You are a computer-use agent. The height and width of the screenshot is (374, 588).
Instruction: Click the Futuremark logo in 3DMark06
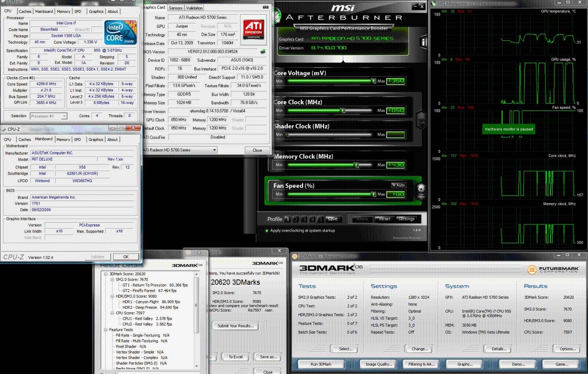tap(553, 270)
